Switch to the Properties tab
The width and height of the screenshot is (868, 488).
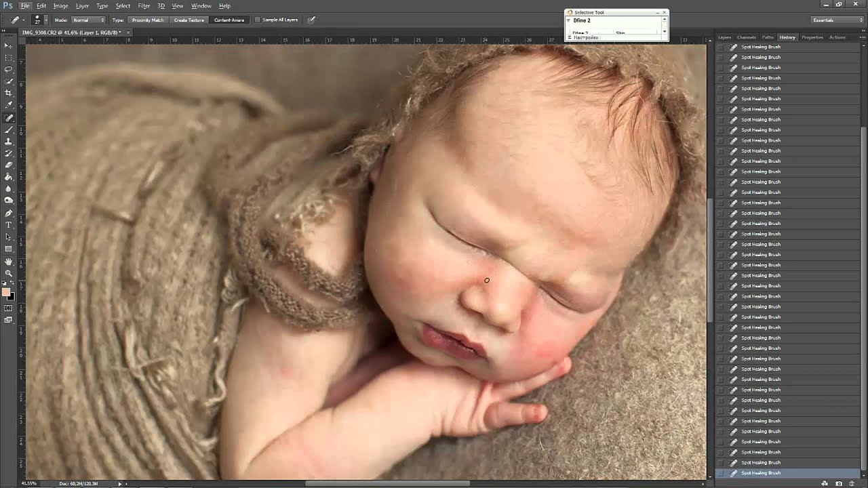(x=812, y=37)
